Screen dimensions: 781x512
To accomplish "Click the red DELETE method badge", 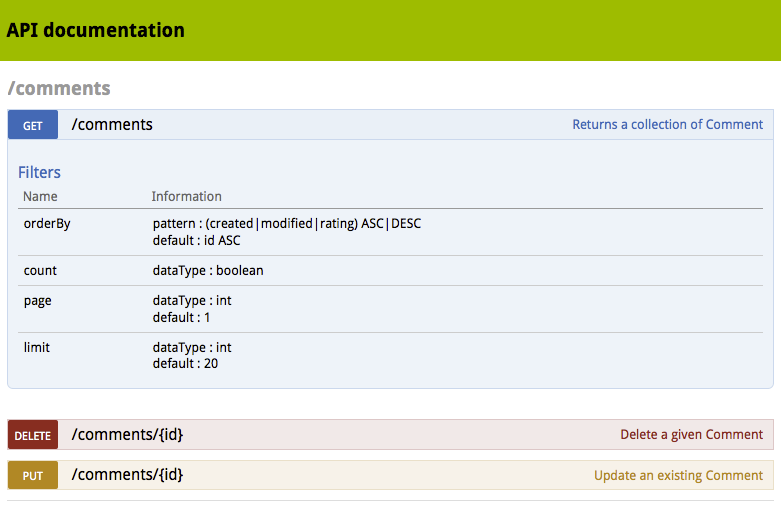I will [x=33, y=435].
